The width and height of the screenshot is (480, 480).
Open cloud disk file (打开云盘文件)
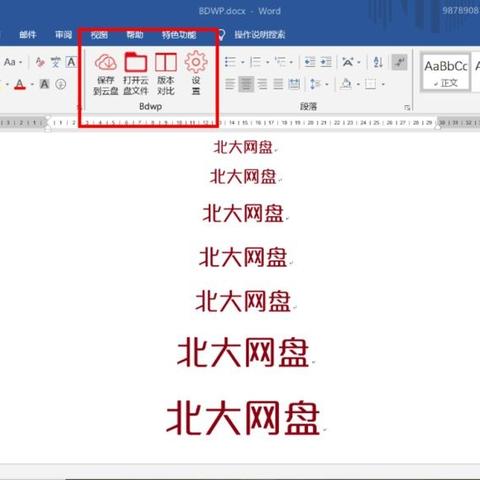[x=136, y=74]
